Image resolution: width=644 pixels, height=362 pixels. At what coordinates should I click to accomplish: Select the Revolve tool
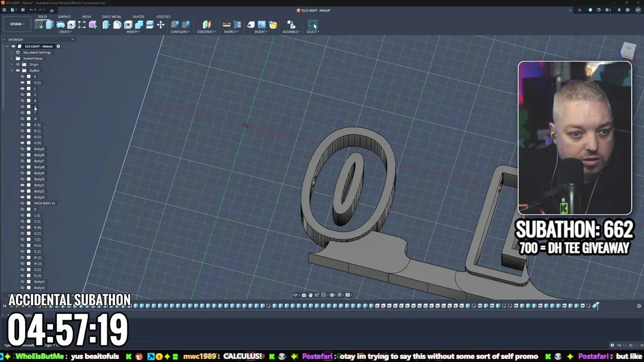pyautogui.click(x=60, y=25)
